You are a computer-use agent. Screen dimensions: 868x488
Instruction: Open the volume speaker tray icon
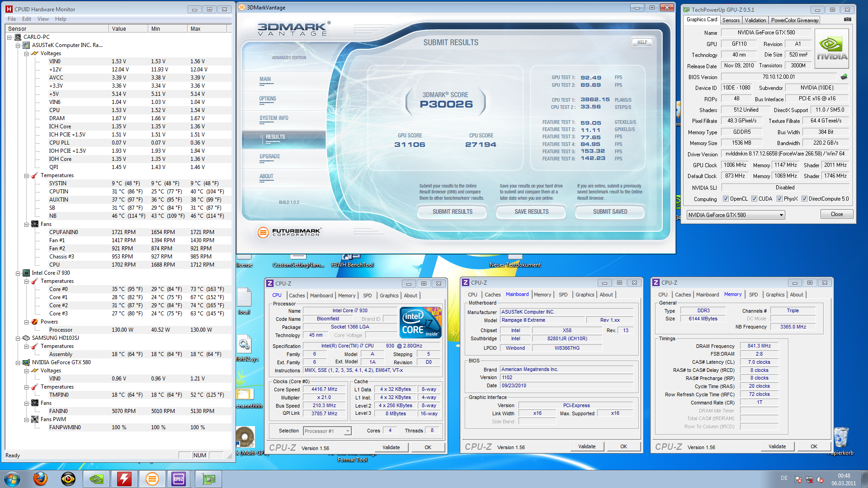coord(820,480)
